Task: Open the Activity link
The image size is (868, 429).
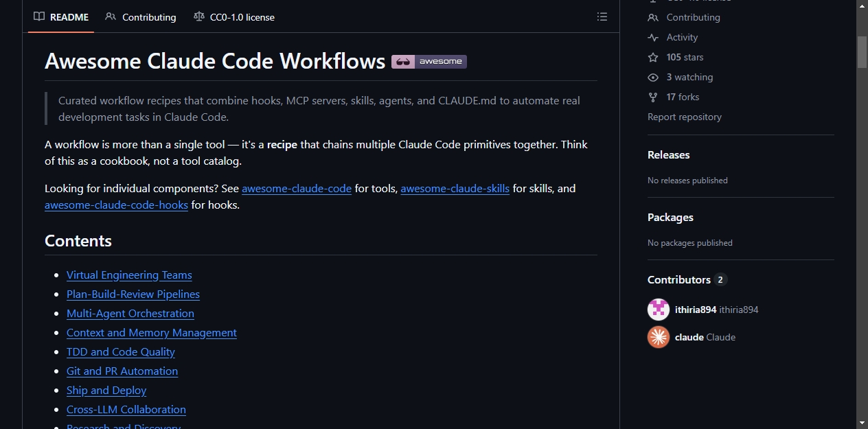Action: pyautogui.click(x=682, y=37)
